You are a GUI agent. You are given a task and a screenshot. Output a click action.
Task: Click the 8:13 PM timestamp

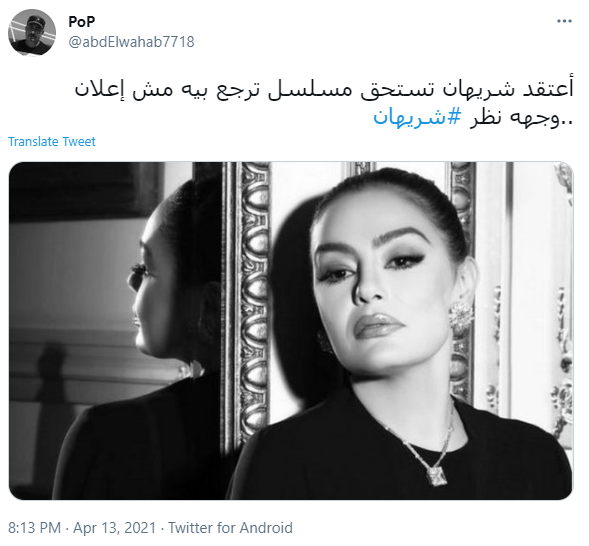coord(34,528)
